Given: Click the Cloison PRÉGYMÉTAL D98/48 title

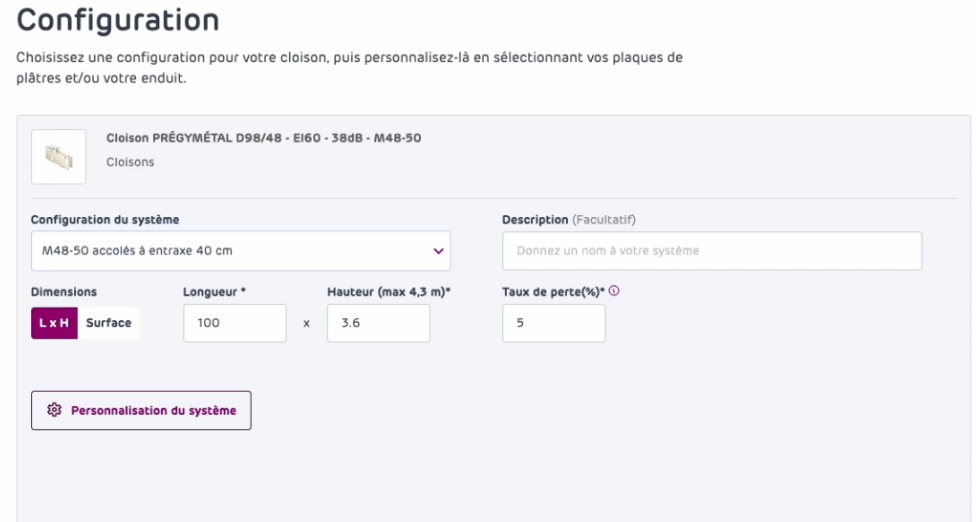Looking at the screenshot, I should 263,138.
